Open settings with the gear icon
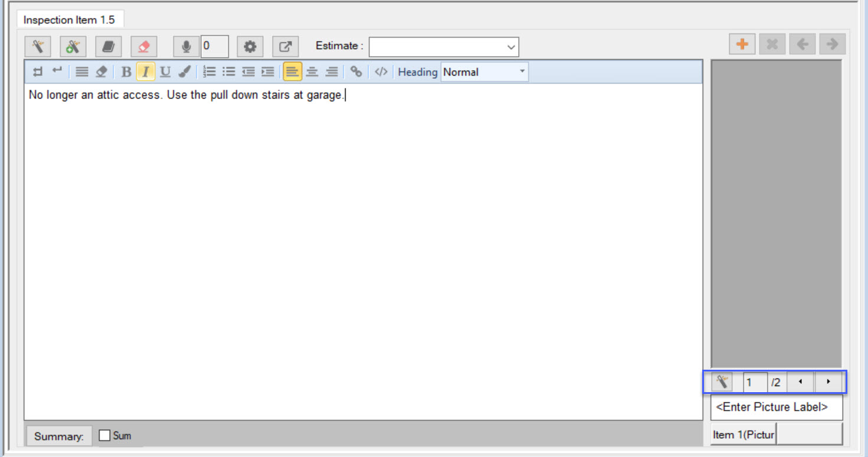The image size is (868, 457). pyautogui.click(x=250, y=47)
